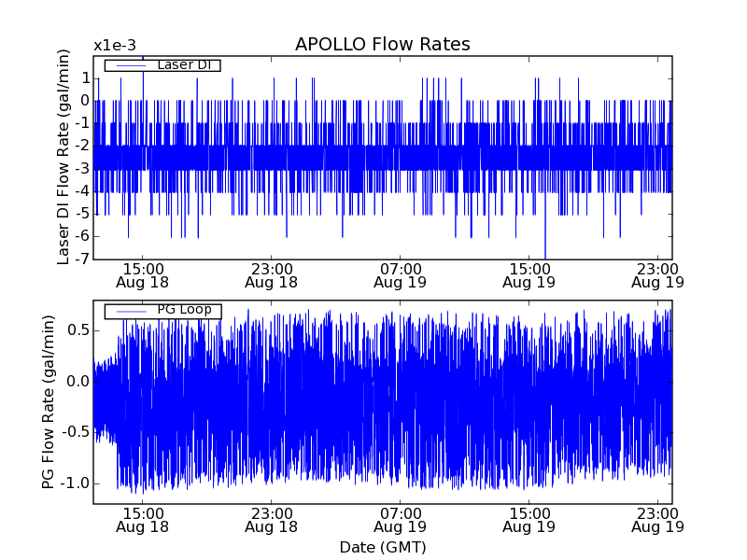The width and height of the screenshot is (747, 560).
Task: Click the APOLLO Flow Rates chart title
Action: 382,45
